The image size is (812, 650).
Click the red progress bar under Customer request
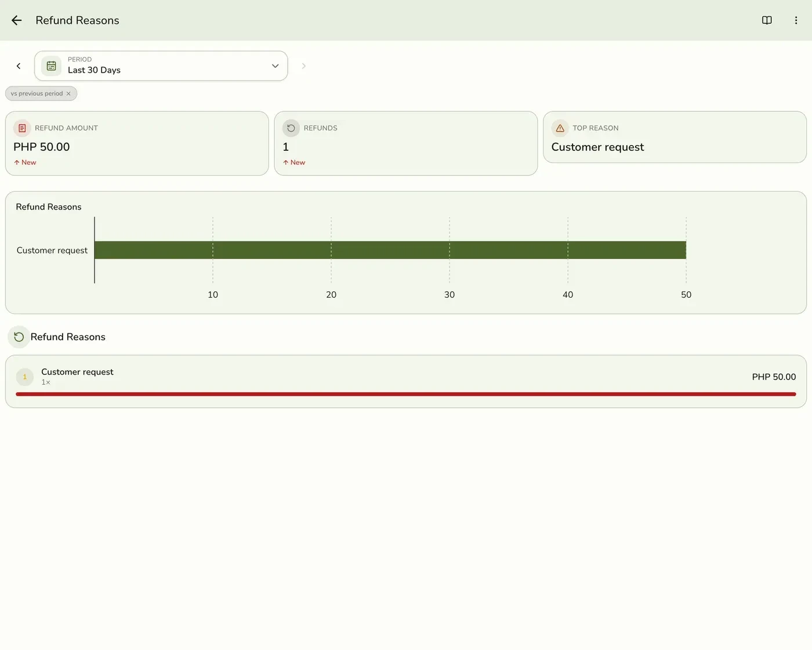pos(406,394)
